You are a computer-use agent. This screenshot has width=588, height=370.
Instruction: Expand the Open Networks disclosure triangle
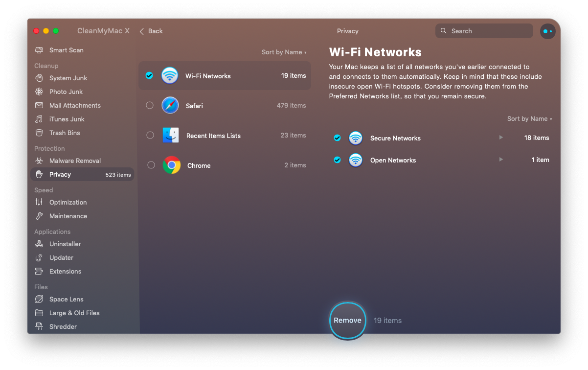501,160
